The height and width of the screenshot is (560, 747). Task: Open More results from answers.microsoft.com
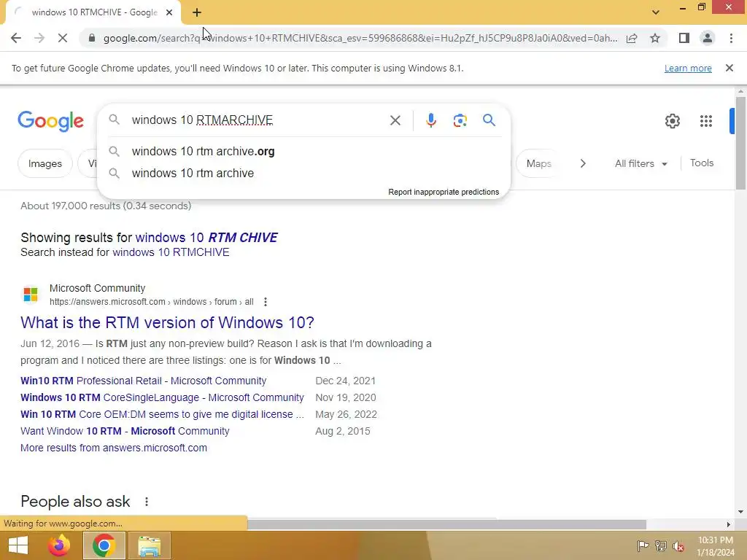click(x=114, y=448)
